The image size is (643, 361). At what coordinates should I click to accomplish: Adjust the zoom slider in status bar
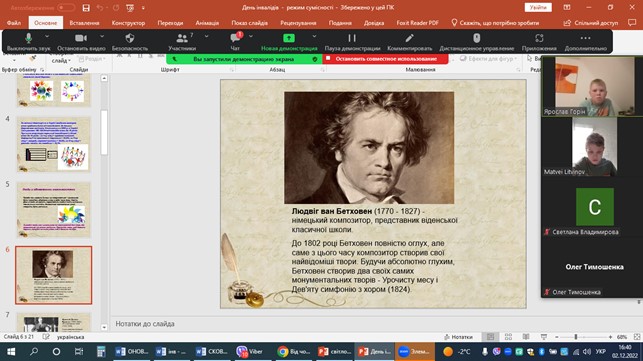(576, 337)
